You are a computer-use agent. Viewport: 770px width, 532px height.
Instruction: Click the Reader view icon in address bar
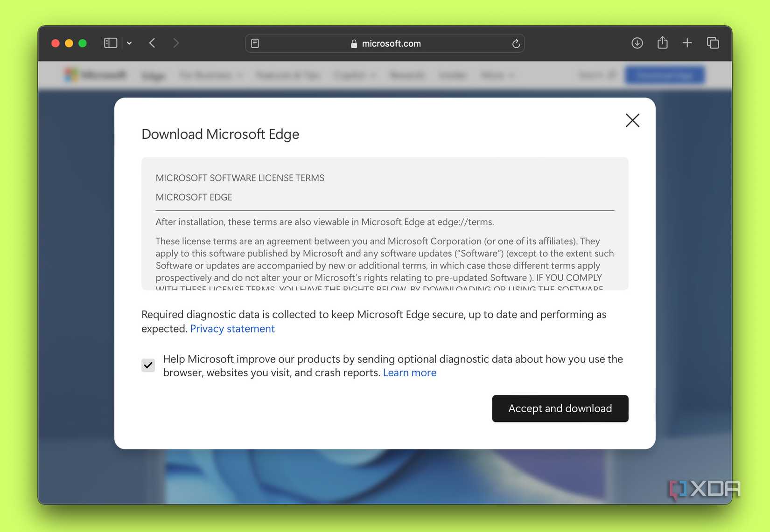coord(255,43)
